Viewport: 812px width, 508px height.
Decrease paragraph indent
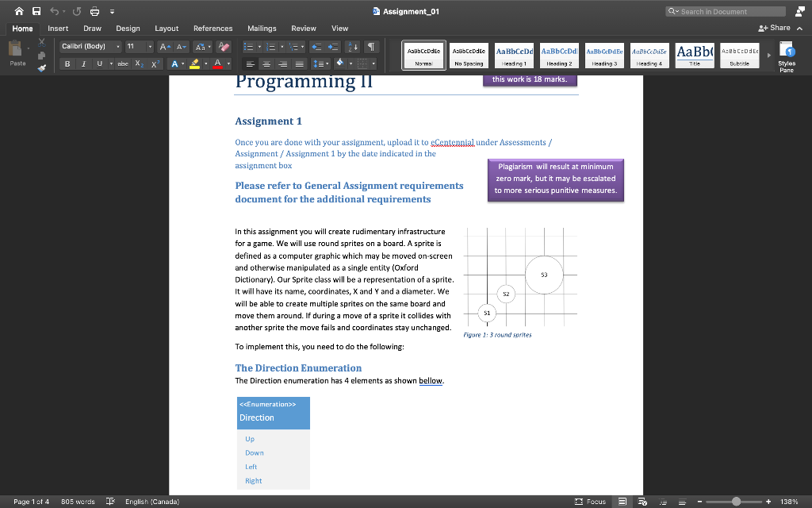[x=316, y=47]
